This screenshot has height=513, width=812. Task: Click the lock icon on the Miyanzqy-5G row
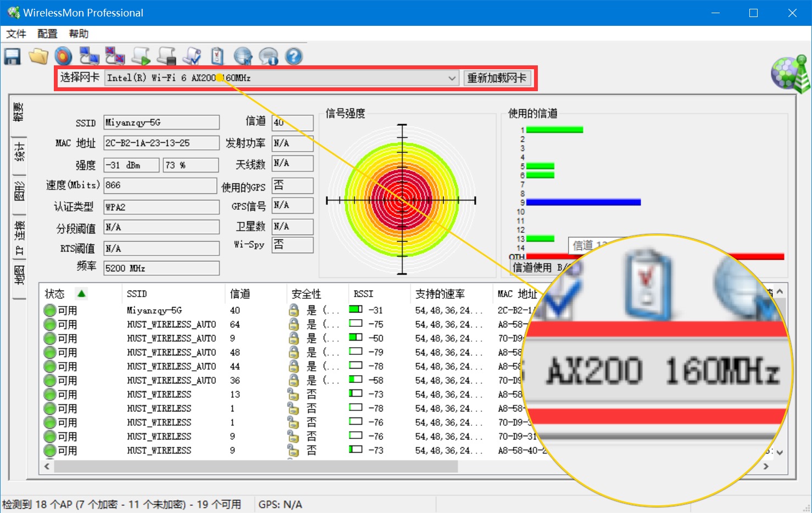(294, 310)
